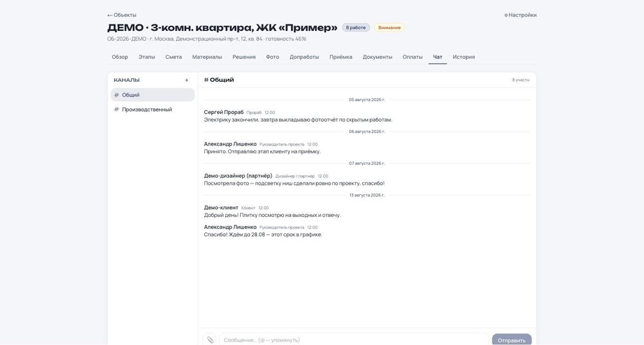Viewport: 644px width, 345px height.
Task: Select the Производственный channel
Action: click(153, 109)
